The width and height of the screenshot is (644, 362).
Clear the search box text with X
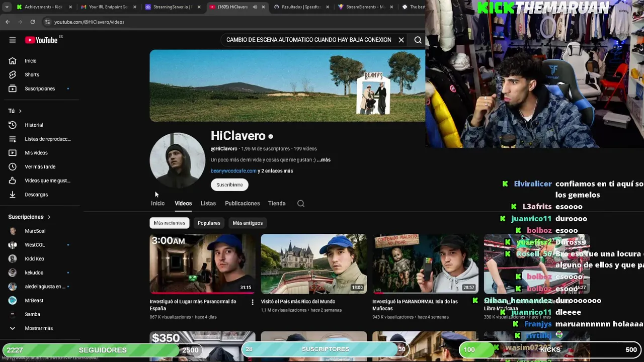coord(401,40)
